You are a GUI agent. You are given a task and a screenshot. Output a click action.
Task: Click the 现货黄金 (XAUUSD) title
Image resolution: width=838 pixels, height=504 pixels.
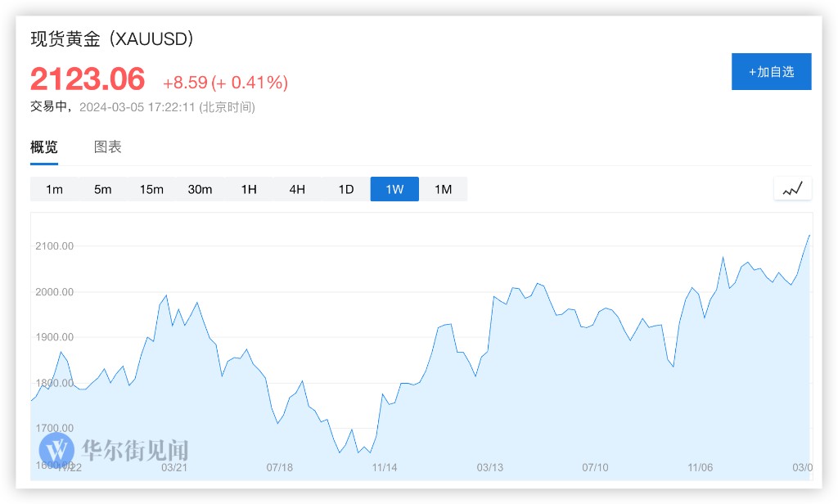112,38
